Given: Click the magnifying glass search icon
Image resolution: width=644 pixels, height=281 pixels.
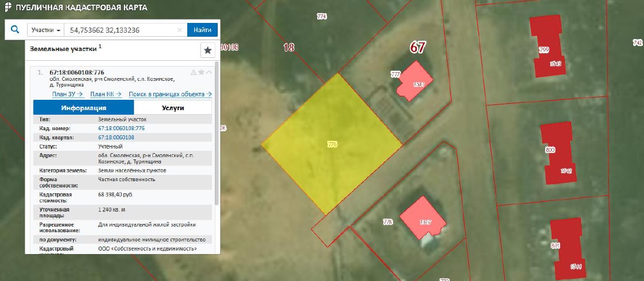Looking at the screenshot, I should pos(16,30).
